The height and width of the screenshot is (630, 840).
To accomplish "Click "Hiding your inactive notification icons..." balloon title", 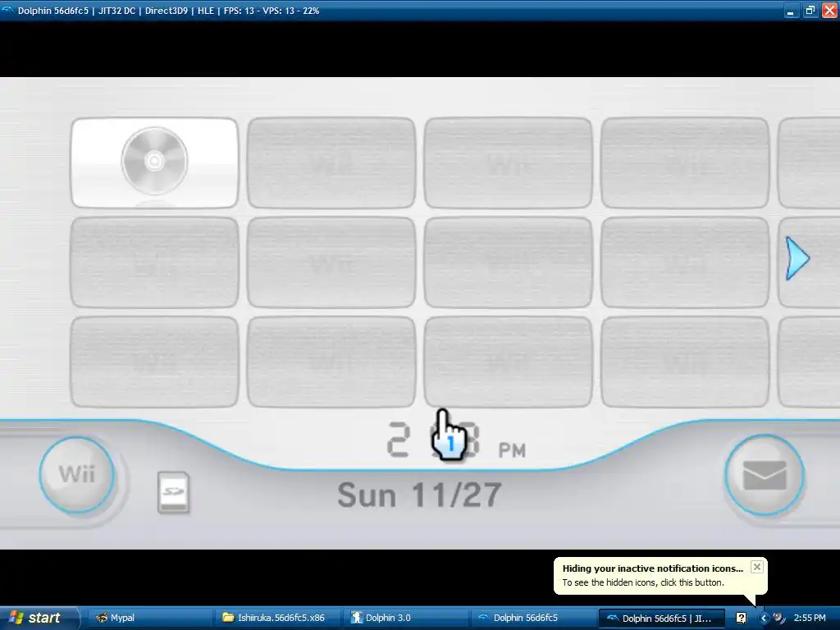I will click(x=652, y=568).
